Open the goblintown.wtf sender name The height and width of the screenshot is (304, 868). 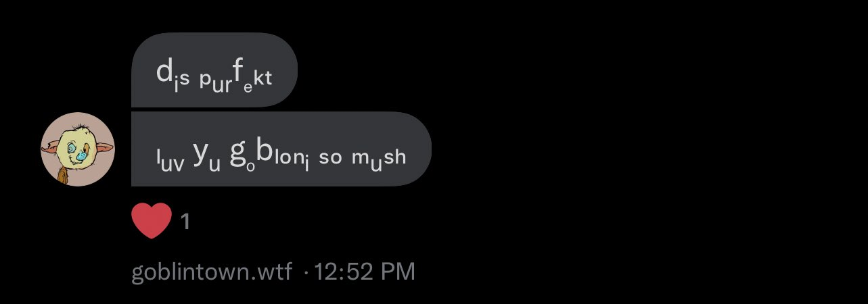pos(212,272)
